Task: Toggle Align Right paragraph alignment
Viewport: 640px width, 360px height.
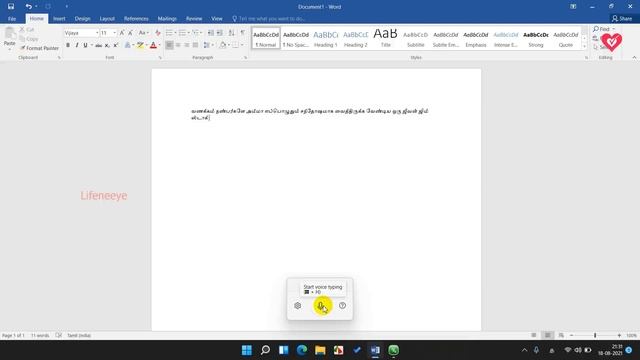Action: point(187,45)
